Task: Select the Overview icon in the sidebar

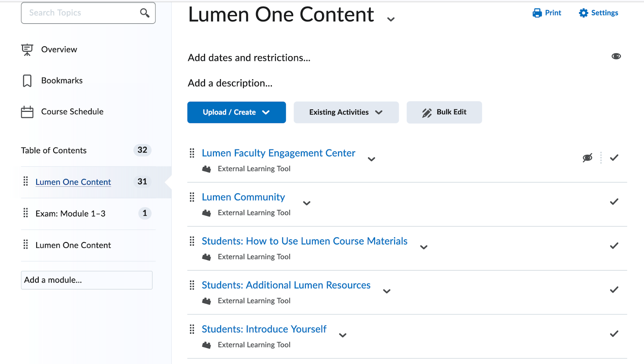Action: [x=27, y=49]
